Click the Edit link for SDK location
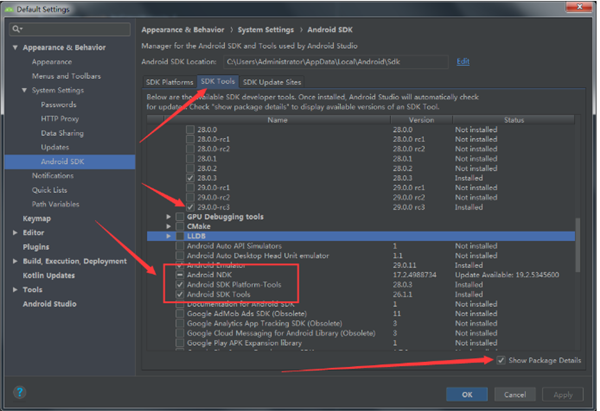The width and height of the screenshot is (600, 411). coord(463,61)
